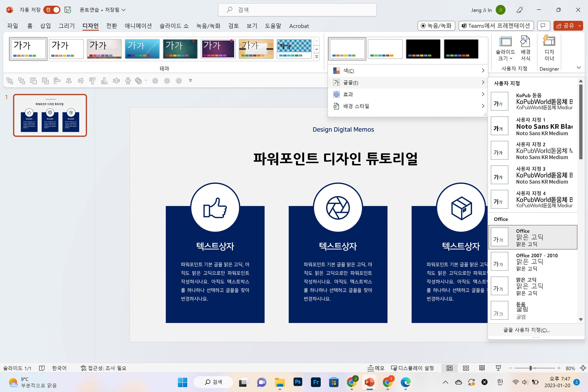Open the Designer (디자이너) pane
This screenshot has width=588, height=392.
549,48
